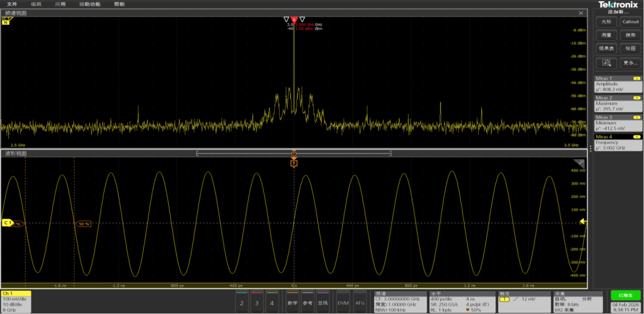The image size is (644, 314).
Task: Open the 结果表 (results table)
Action: click(606, 48)
